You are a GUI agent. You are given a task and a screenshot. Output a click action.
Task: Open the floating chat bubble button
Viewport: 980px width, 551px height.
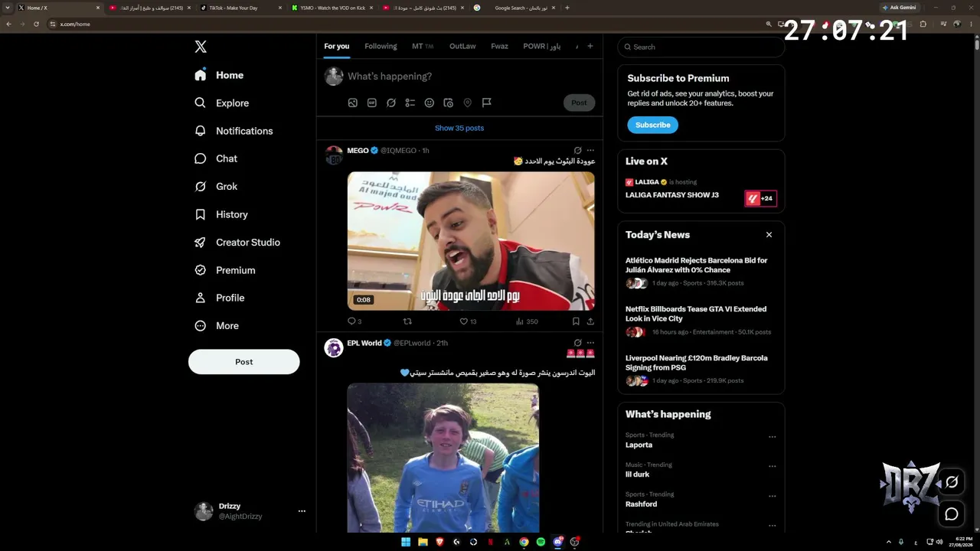952,514
